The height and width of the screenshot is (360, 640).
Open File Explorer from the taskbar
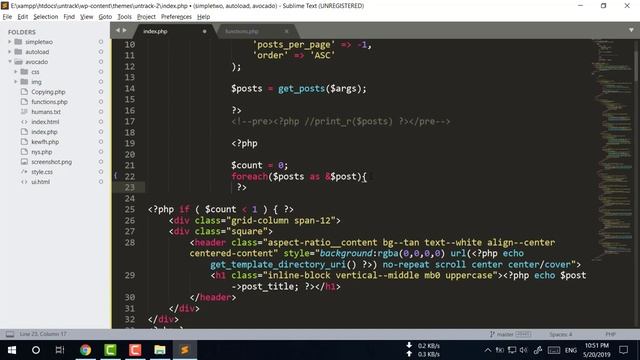[x=160, y=350]
